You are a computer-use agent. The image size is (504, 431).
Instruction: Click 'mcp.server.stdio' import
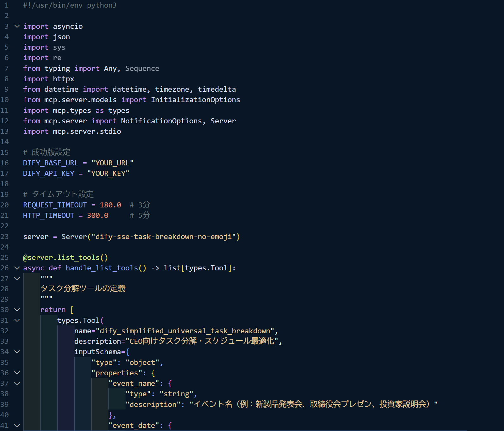pos(87,131)
